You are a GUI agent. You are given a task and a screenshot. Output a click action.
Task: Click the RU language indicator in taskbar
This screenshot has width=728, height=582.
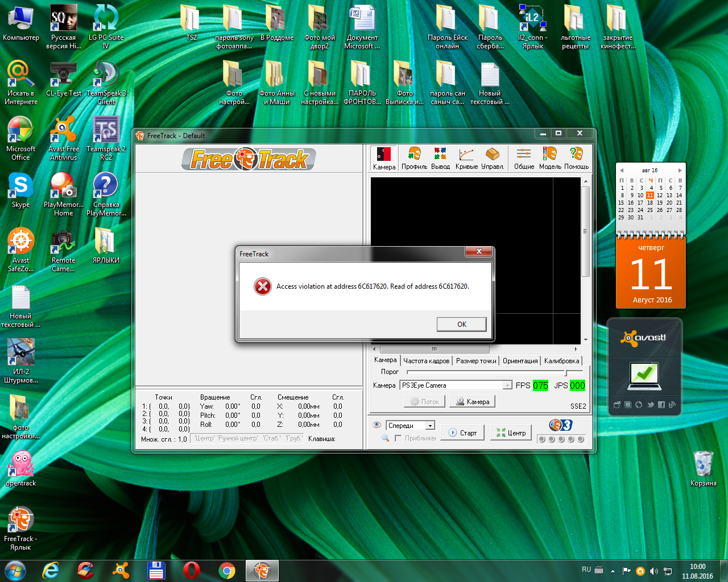pyautogui.click(x=586, y=569)
